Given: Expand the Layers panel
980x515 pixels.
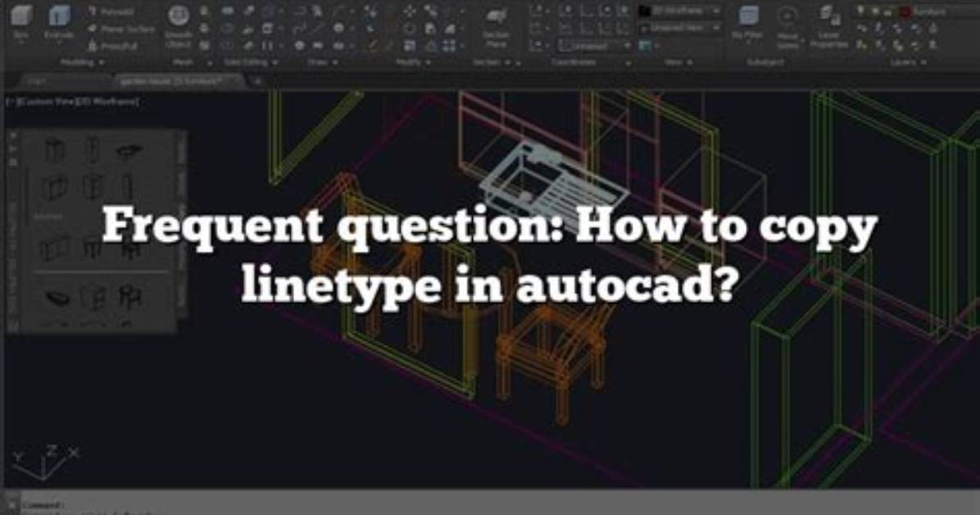Looking at the screenshot, I should (909, 62).
